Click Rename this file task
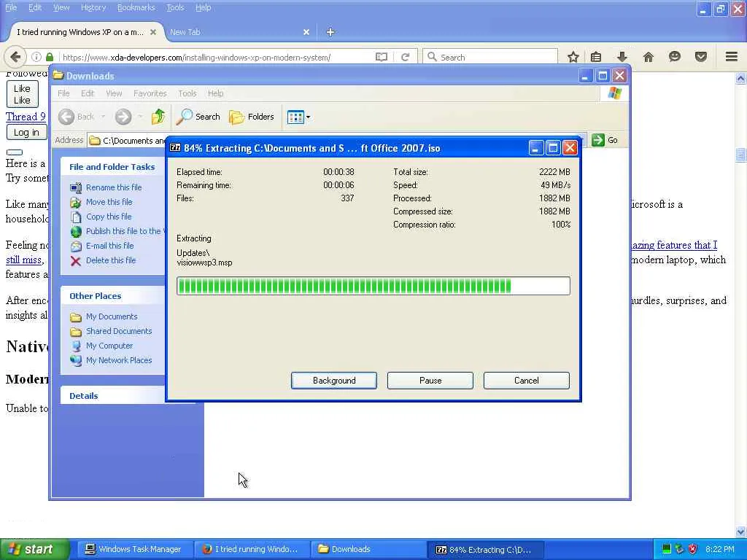Image resolution: width=747 pixels, height=560 pixels. (x=114, y=187)
